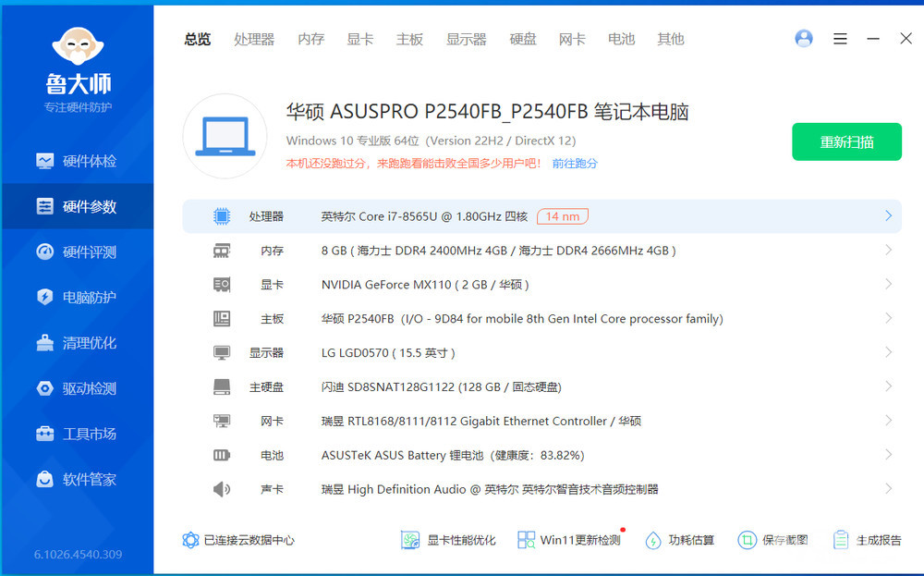This screenshot has height=576, width=924.
Task: Click the save screenshot (保存截图) icon
Action: (x=747, y=540)
